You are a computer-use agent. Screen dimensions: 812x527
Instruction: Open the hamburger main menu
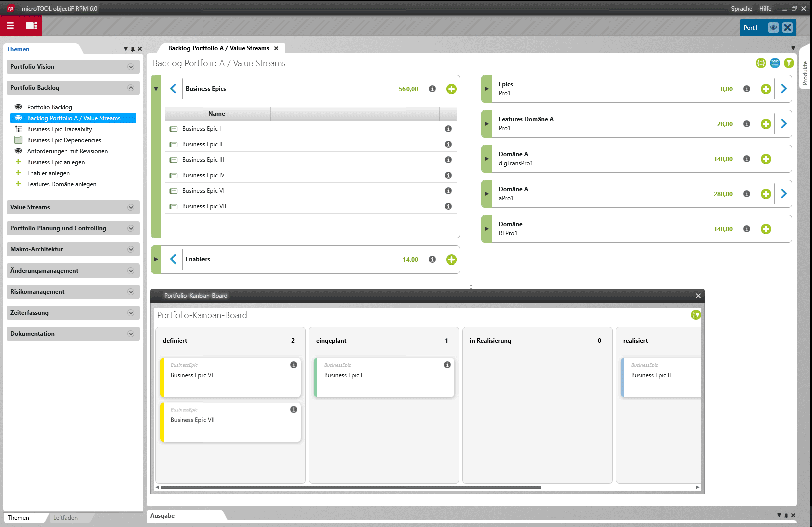pyautogui.click(x=10, y=25)
